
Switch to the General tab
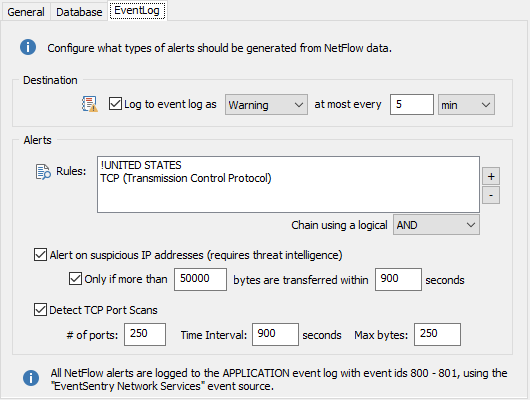click(26, 12)
